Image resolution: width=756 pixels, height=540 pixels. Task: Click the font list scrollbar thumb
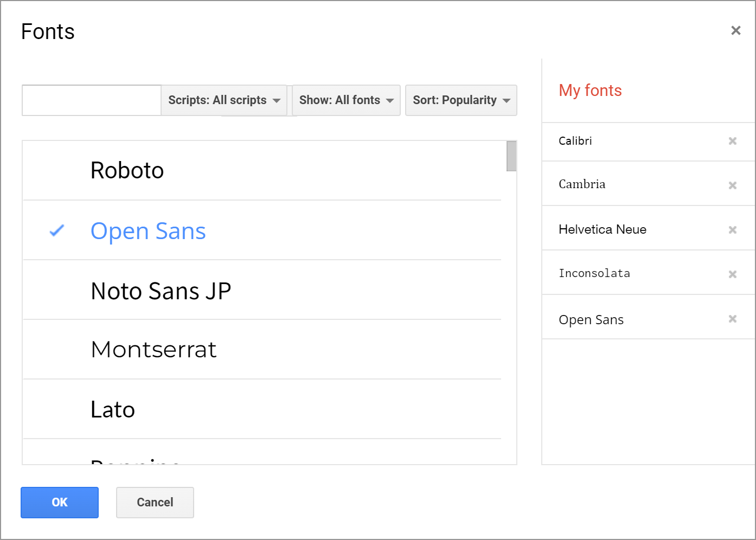pyautogui.click(x=511, y=156)
